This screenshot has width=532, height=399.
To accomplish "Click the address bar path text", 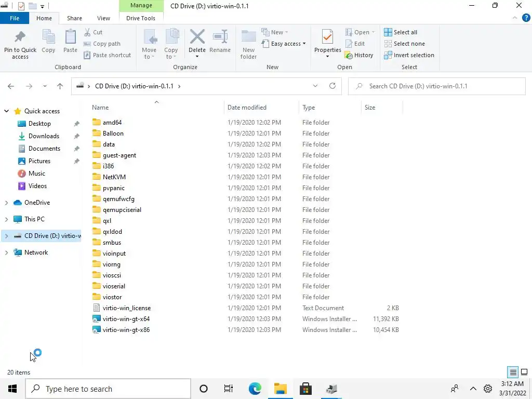I will point(135,86).
